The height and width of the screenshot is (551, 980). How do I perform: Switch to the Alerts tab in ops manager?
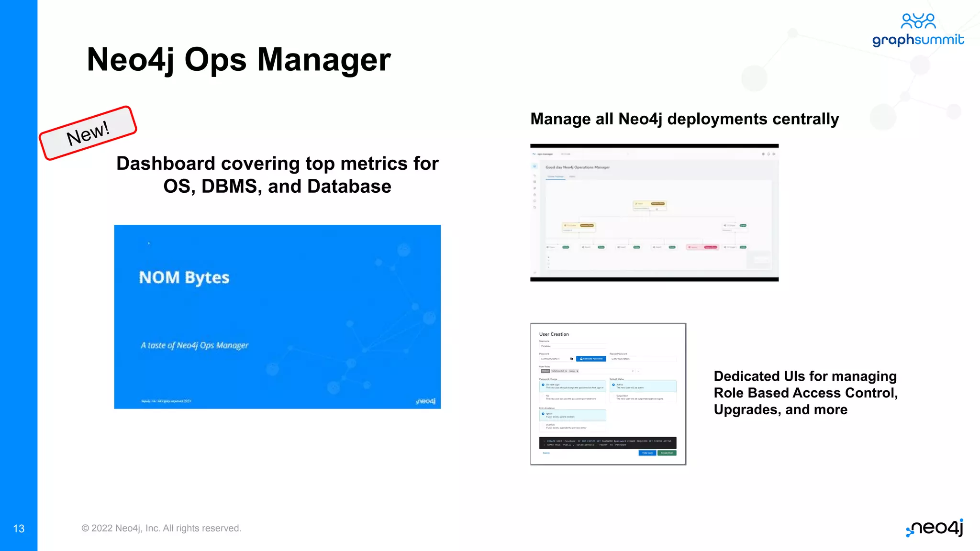572,176
